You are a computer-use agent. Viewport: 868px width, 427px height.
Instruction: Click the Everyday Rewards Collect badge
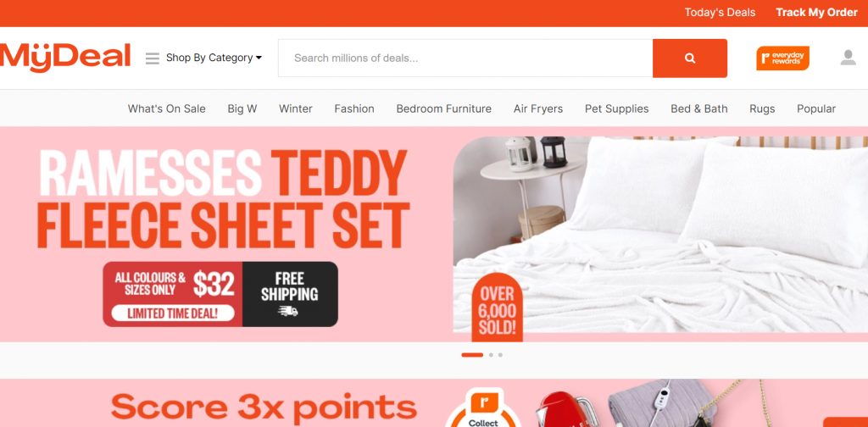coord(483,410)
